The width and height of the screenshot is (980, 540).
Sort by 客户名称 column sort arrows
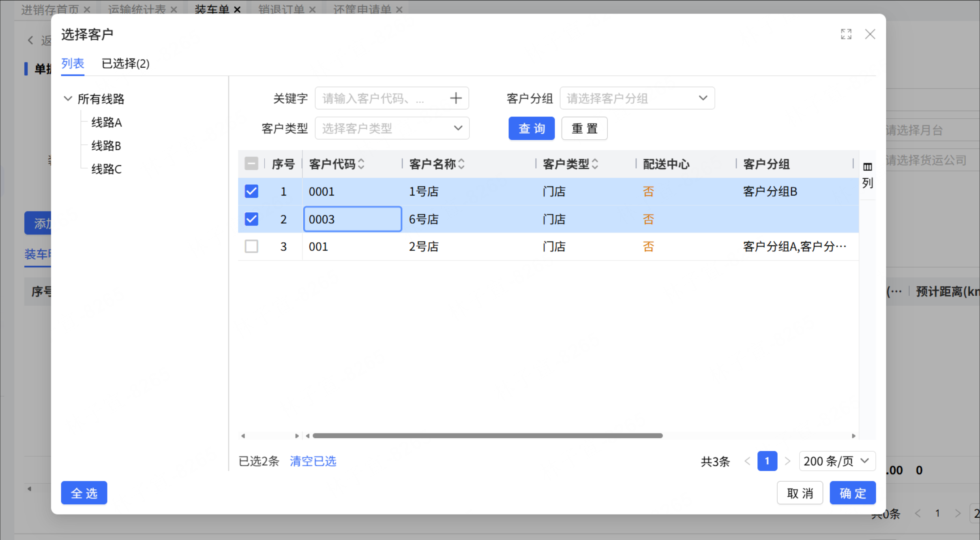pyautogui.click(x=461, y=164)
